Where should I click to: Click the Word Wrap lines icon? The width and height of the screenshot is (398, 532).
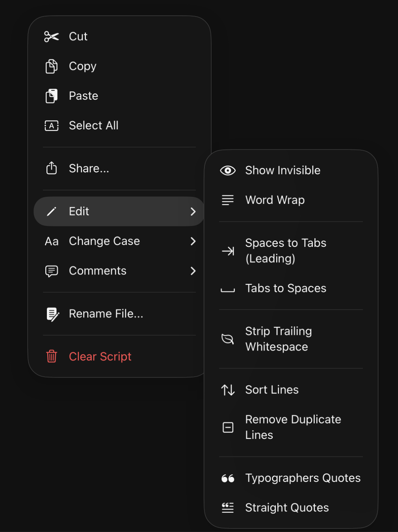(x=228, y=200)
